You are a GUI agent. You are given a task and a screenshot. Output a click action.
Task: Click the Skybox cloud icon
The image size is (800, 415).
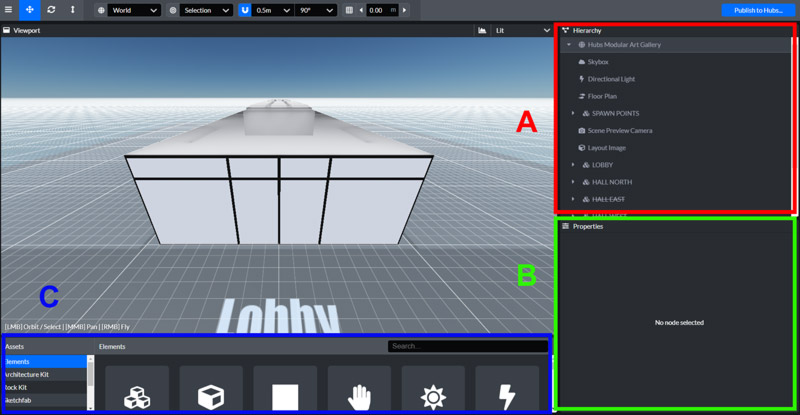(582, 62)
